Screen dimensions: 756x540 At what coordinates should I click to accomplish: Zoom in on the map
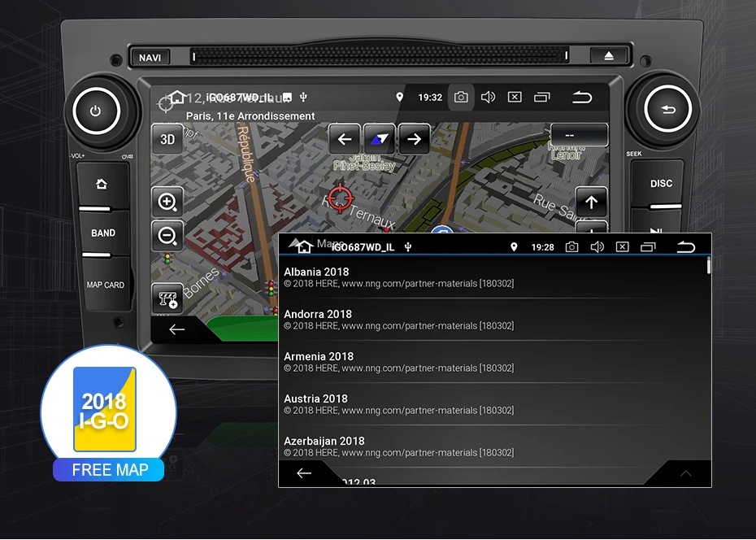click(x=167, y=202)
